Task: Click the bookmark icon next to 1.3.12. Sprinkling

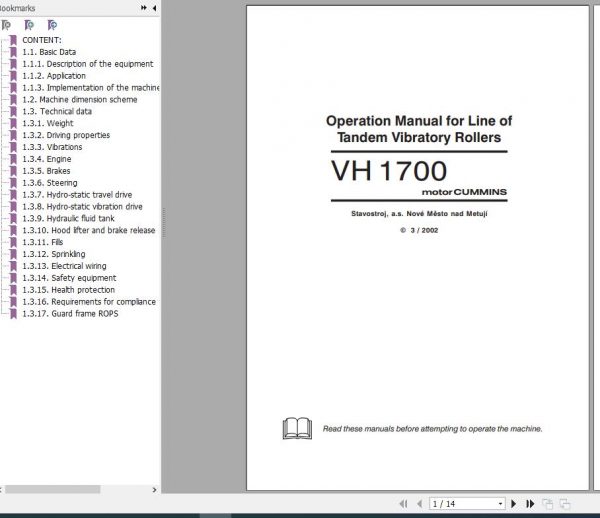Action: [x=13, y=254]
